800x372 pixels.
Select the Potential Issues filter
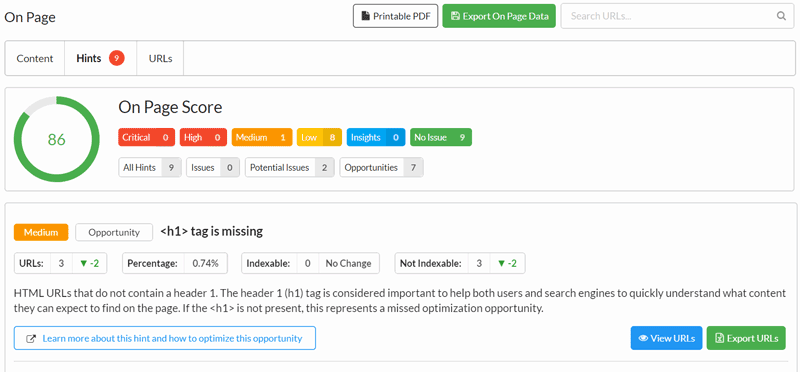pos(290,167)
